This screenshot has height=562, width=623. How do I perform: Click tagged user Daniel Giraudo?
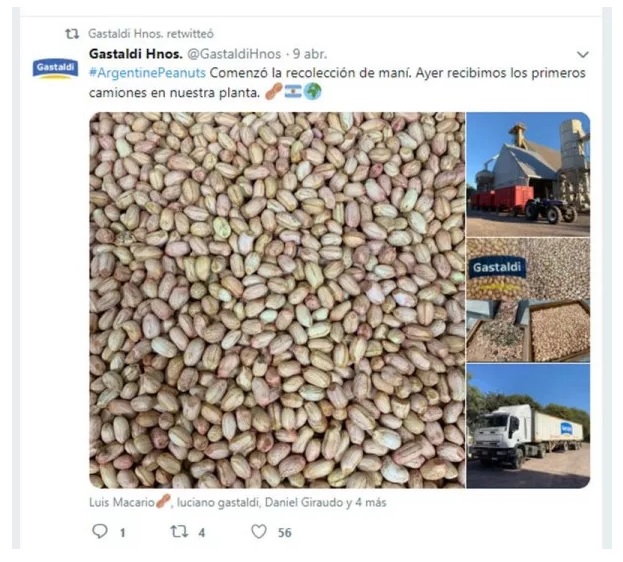click(x=304, y=502)
